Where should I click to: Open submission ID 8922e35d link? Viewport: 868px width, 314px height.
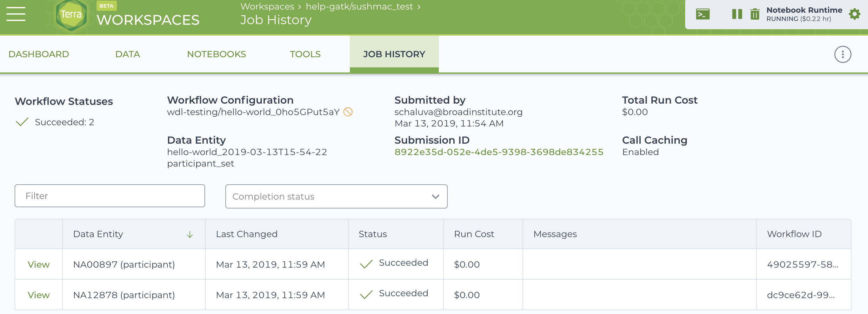tap(499, 152)
